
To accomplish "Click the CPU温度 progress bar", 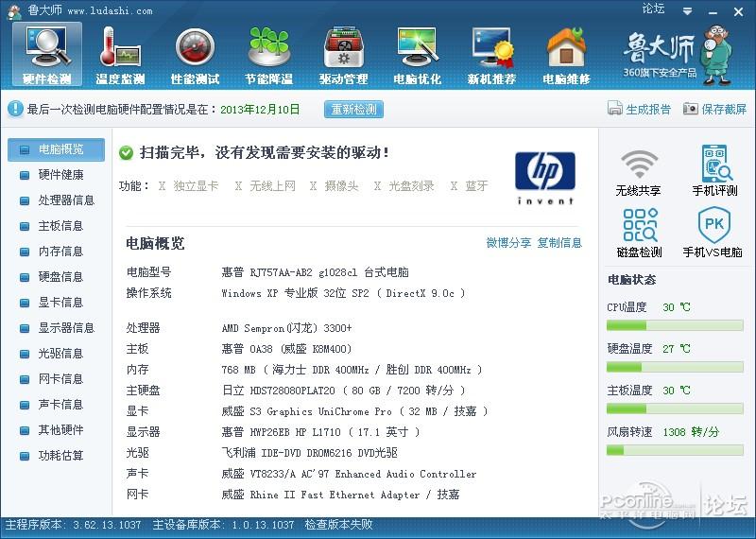I will [x=675, y=325].
